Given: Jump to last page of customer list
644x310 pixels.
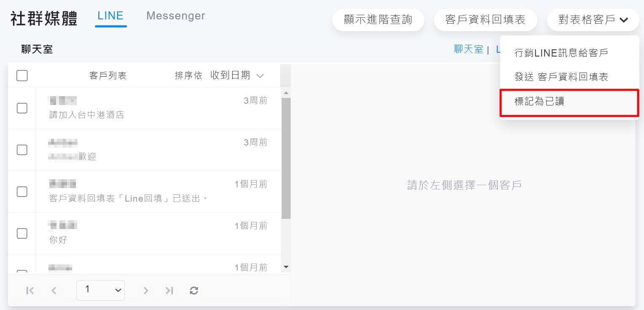Looking at the screenshot, I should coord(170,290).
